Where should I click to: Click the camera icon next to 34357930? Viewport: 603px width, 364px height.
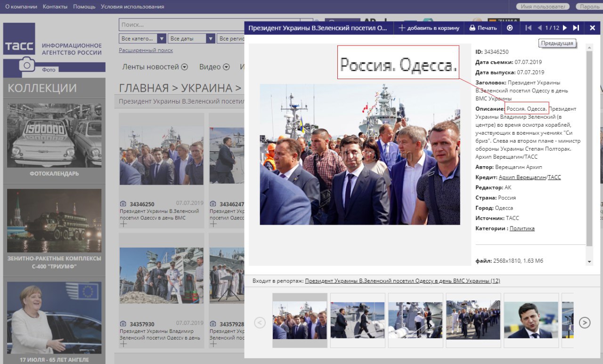[123, 324]
